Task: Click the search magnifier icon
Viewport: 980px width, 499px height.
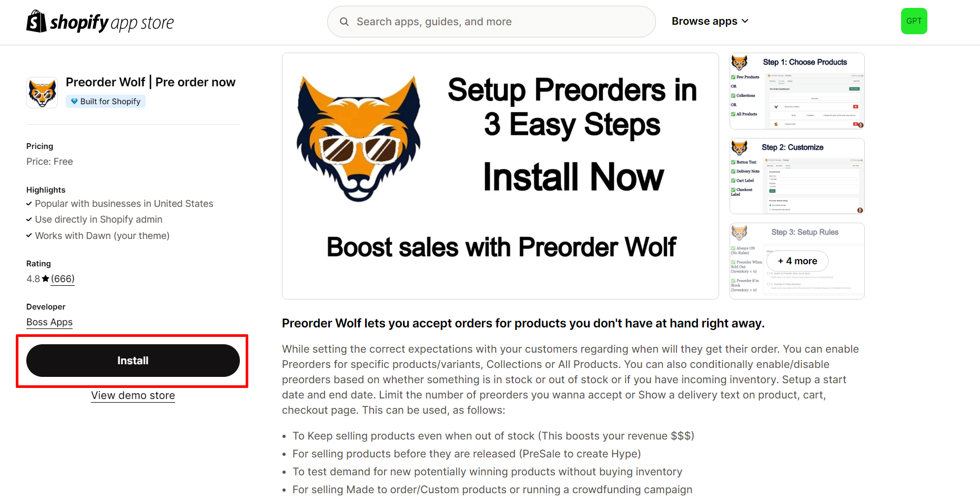Action: [344, 22]
